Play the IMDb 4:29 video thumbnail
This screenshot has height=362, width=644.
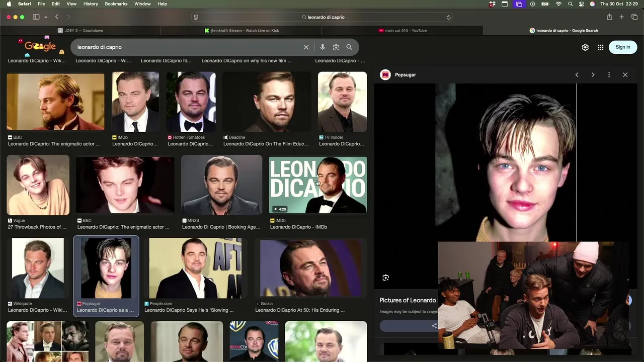click(x=318, y=185)
